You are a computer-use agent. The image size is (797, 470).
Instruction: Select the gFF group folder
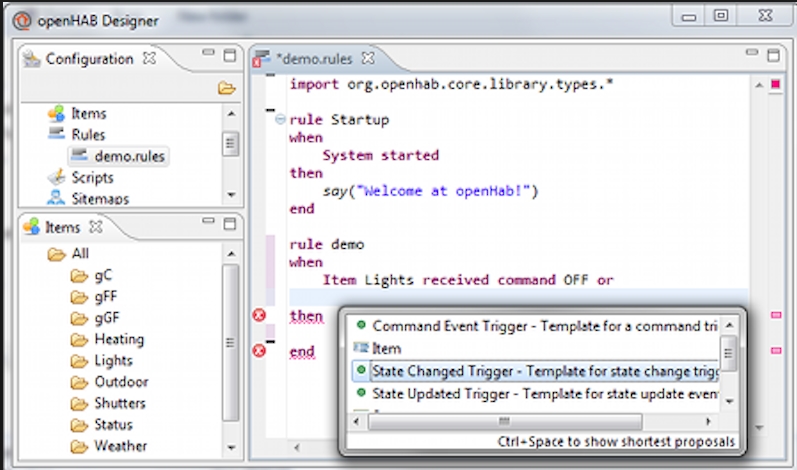(x=106, y=296)
